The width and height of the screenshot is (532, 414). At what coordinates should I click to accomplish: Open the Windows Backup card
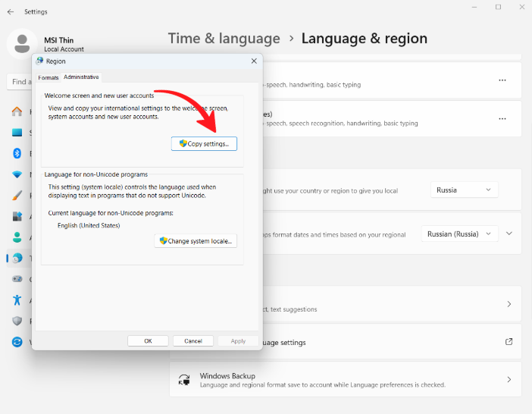click(346, 379)
